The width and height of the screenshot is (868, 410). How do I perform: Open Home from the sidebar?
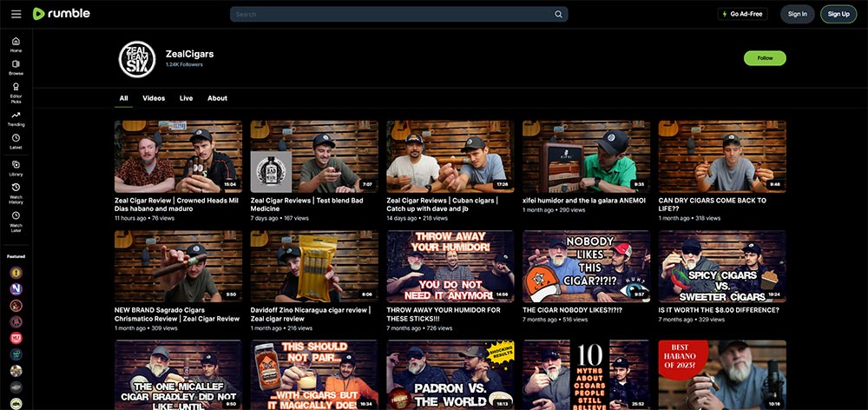pyautogui.click(x=16, y=44)
